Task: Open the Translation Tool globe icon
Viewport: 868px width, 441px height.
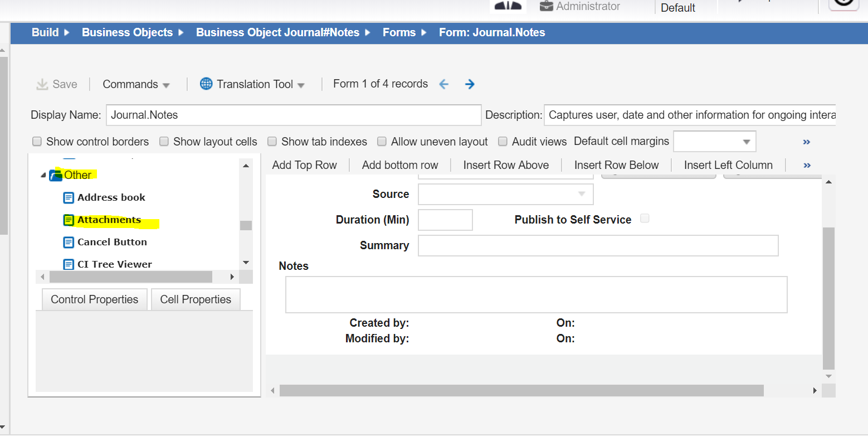Action: click(206, 84)
